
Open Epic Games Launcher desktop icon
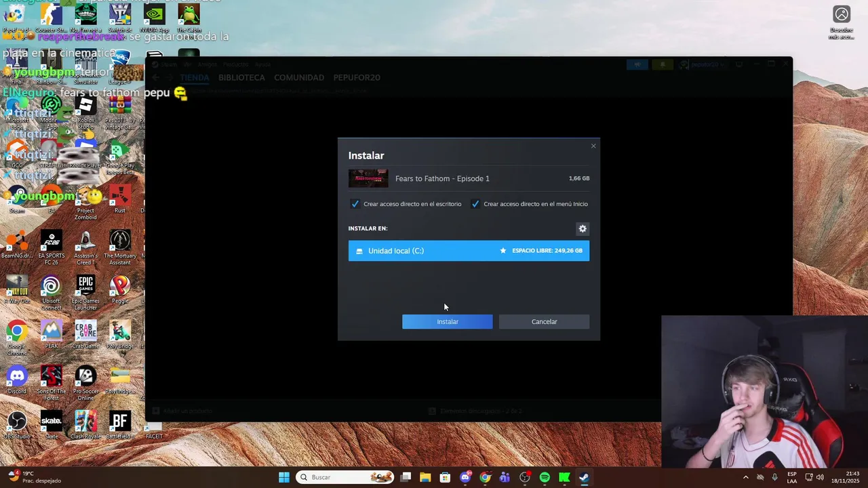85,293
